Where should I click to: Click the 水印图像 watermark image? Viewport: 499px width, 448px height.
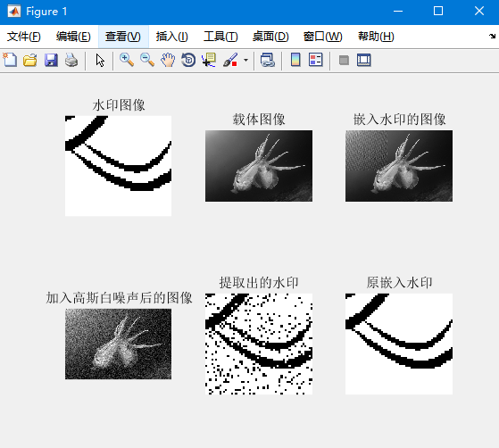118,166
